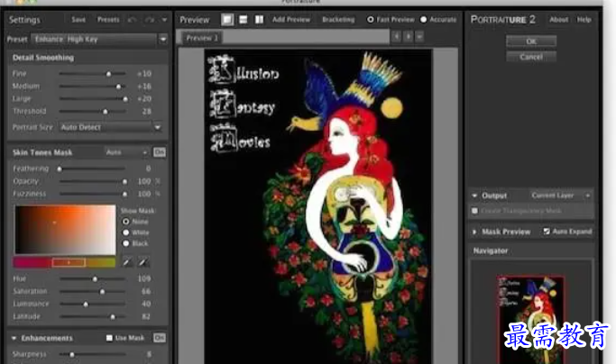Select Accurate preview radio option
616x364 pixels.
424,19
